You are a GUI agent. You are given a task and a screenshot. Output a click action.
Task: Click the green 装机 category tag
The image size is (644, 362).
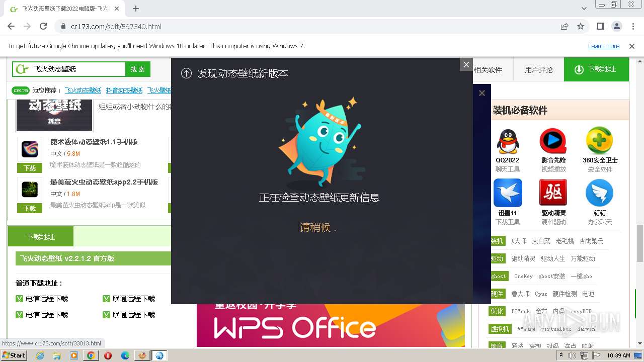[497, 241]
